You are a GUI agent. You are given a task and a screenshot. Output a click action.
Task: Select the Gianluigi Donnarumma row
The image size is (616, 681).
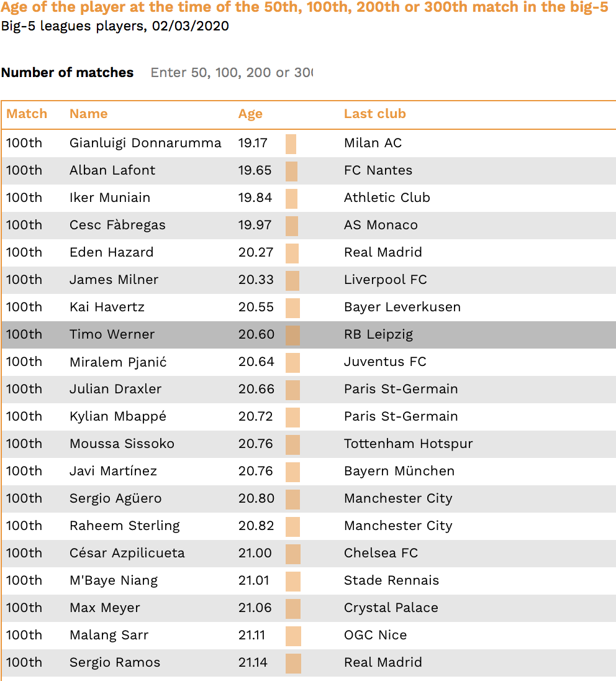tap(309, 144)
